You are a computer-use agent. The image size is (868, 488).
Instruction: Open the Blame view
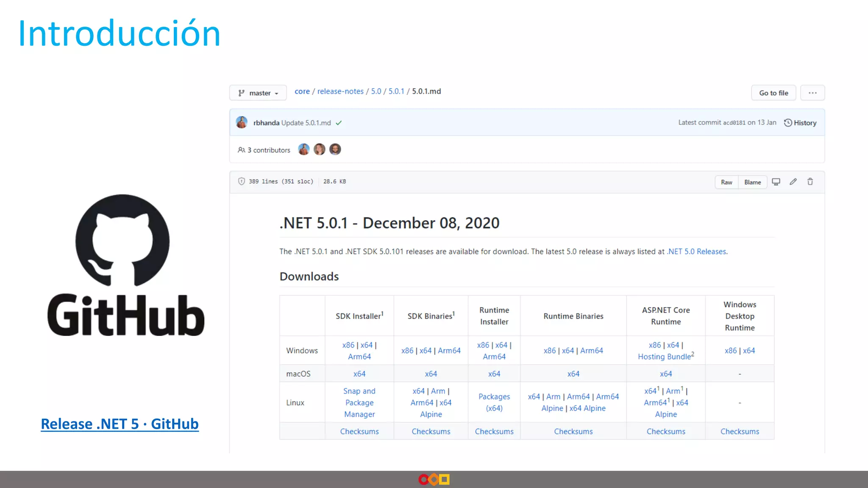pyautogui.click(x=752, y=182)
